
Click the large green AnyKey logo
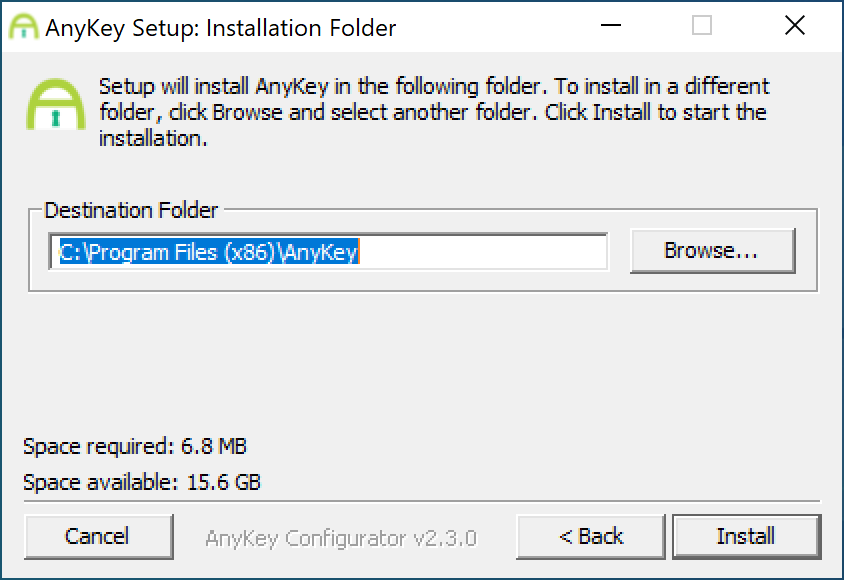pyautogui.click(x=56, y=104)
